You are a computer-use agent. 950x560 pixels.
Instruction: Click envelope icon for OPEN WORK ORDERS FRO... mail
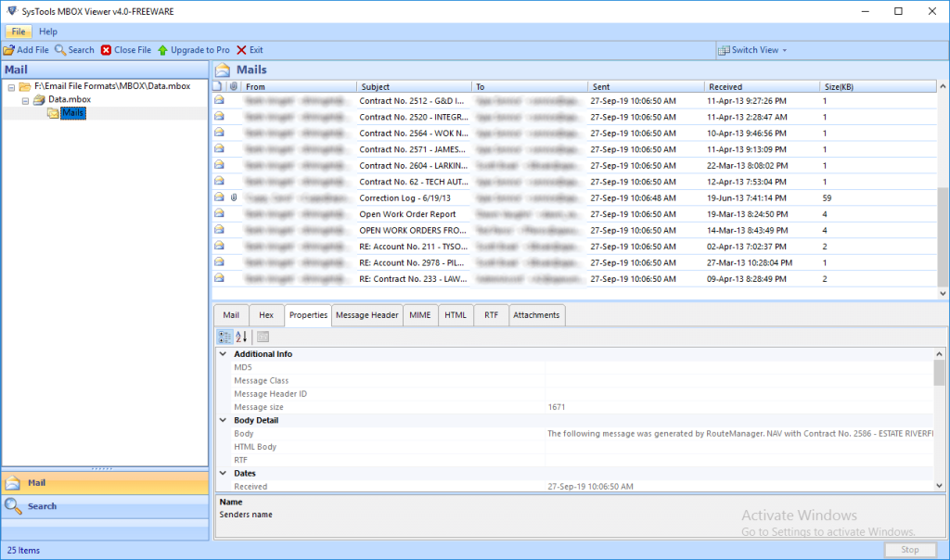[x=219, y=229]
